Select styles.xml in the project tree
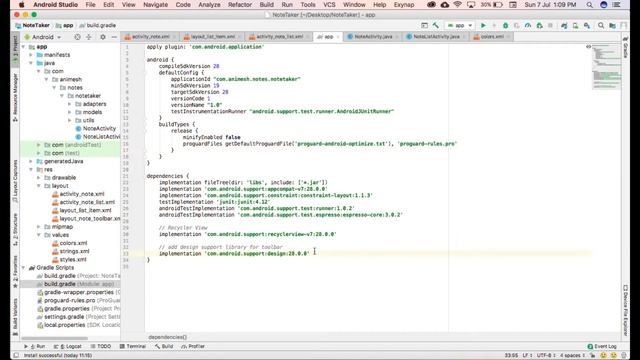Image resolution: width=640 pixels, height=360 pixels. tap(69, 260)
